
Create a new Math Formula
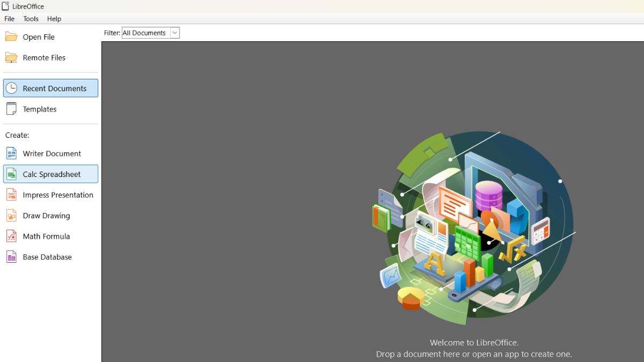[51, 236]
